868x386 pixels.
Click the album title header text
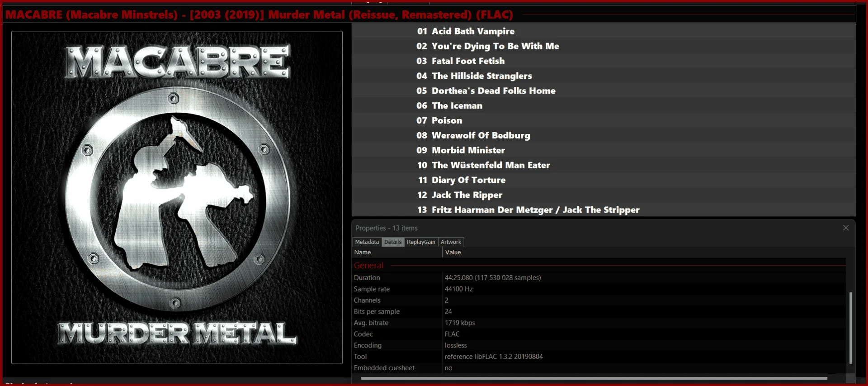pyautogui.click(x=259, y=14)
